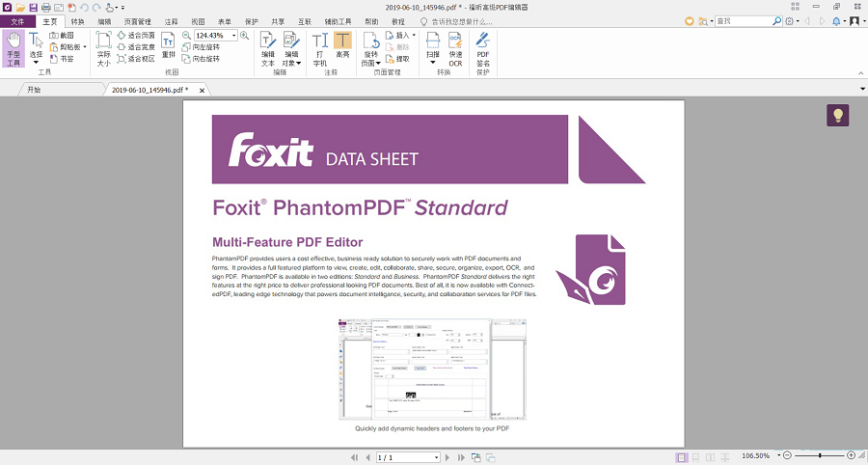Choose Fit Page (适合页面)
The height and width of the screenshot is (465, 868).
pyautogui.click(x=136, y=36)
